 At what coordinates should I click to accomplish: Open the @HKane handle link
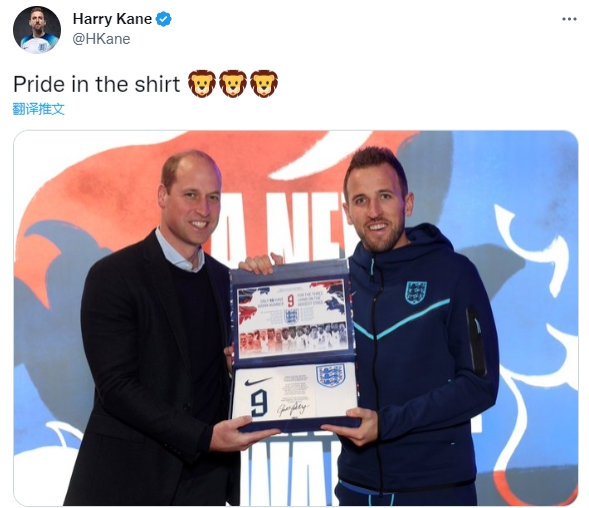coord(101,39)
